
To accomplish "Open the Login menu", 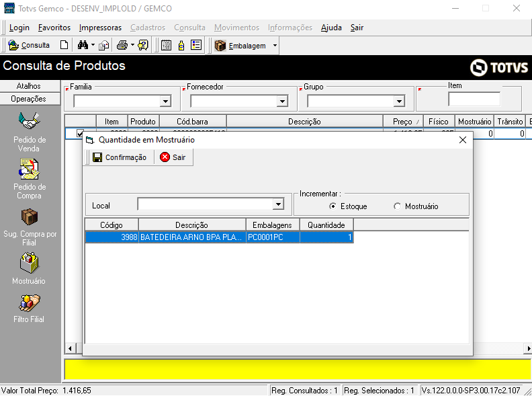I will point(19,28).
